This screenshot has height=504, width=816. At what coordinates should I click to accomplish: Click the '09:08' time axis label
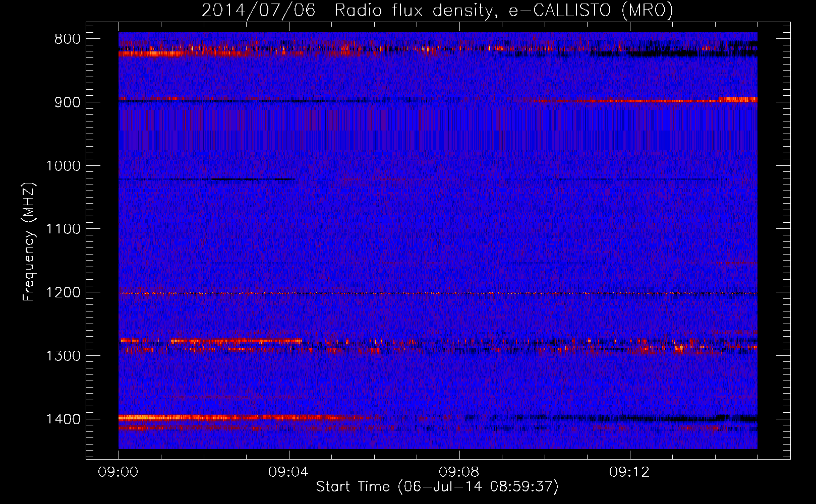pyautogui.click(x=459, y=472)
